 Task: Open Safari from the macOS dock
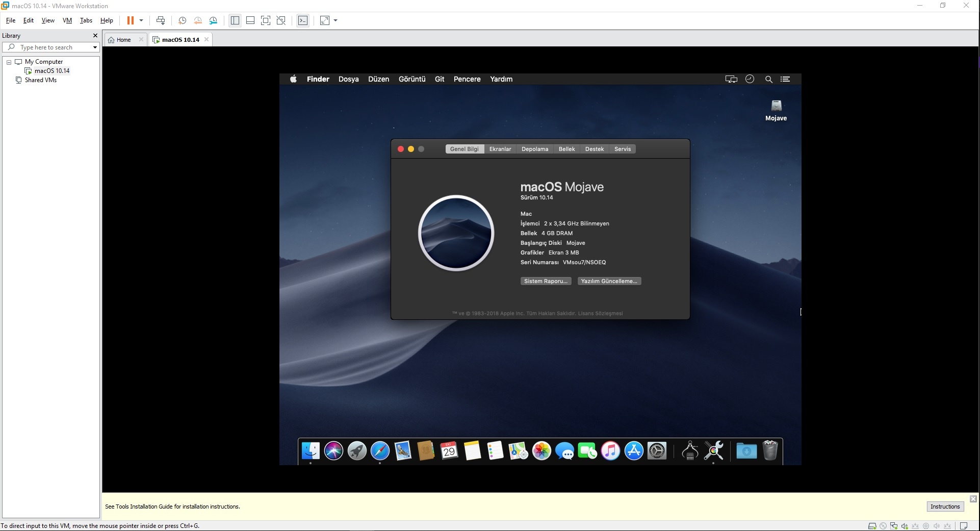pos(380,451)
